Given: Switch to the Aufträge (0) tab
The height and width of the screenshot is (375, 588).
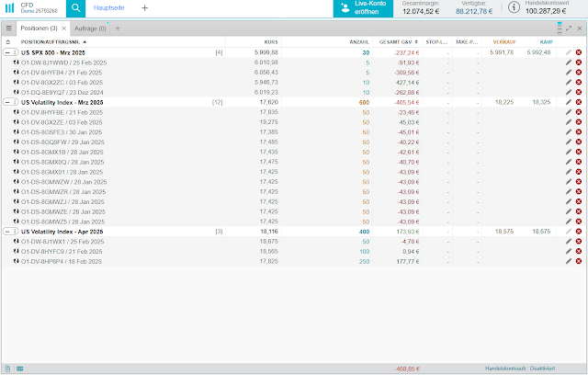Looking at the screenshot, I should (x=90, y=28).
